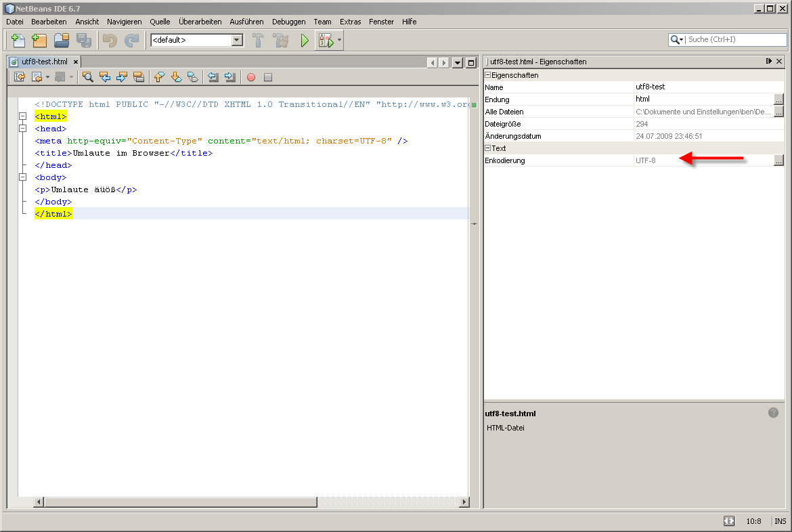Show opened documents list dropdown arrow

[x=458, y=63]
